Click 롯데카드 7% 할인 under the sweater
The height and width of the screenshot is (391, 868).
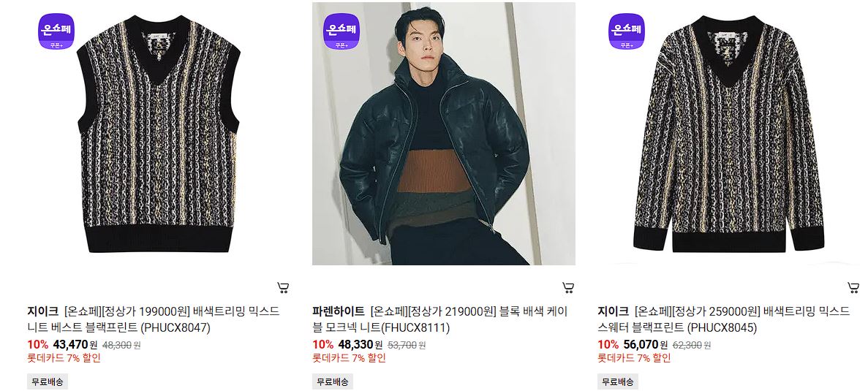(634, 358)
